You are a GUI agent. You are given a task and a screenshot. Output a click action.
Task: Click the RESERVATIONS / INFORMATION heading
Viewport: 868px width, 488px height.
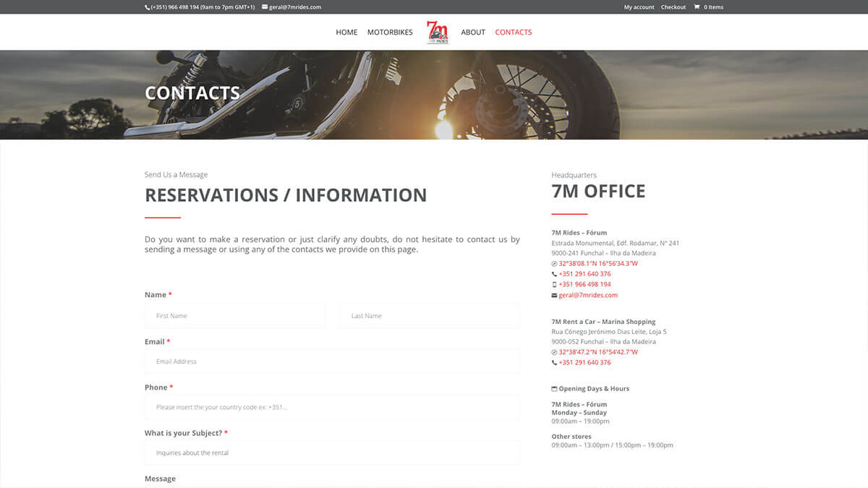286,195
